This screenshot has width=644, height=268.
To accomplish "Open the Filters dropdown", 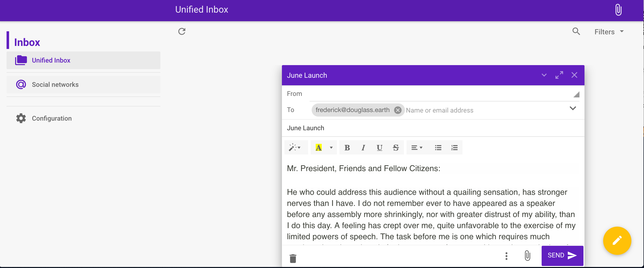I will [x=609, y=32].
